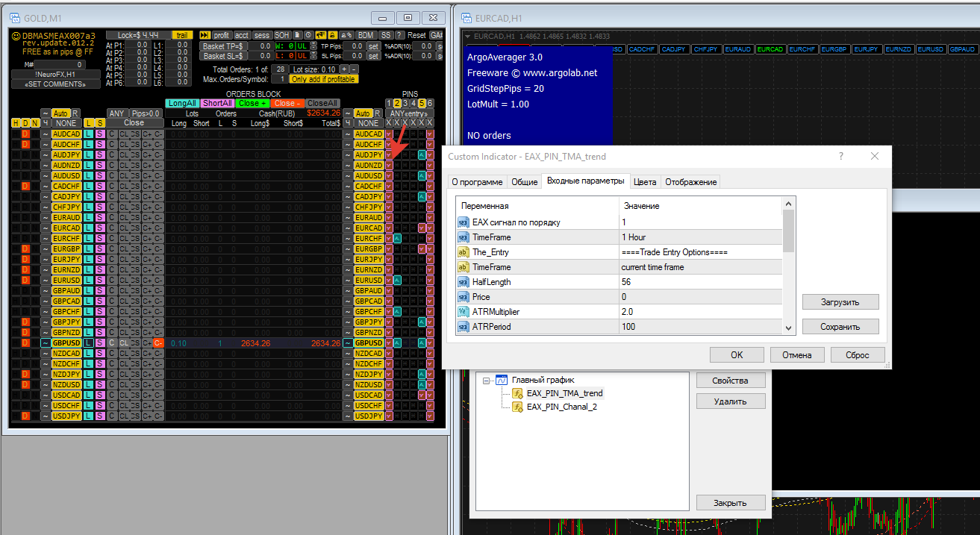Click the Удалить button
This screenshot has height=535, width=980.
pos(731,401)
